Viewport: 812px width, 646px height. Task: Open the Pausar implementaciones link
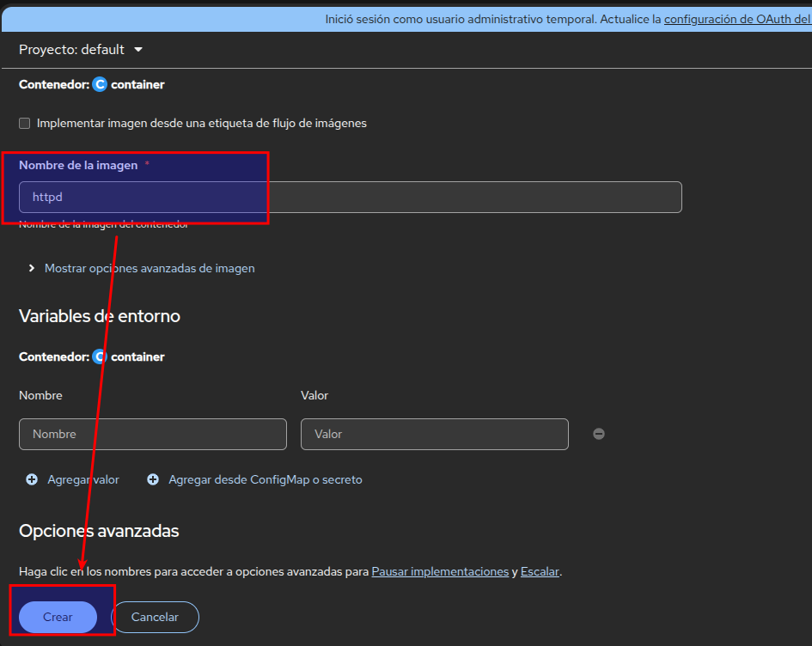pos(440,571)
